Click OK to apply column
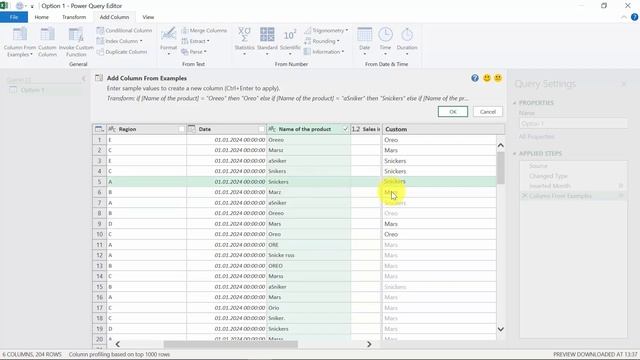Viewport: 640px width, 360px height. coord(453,112)
